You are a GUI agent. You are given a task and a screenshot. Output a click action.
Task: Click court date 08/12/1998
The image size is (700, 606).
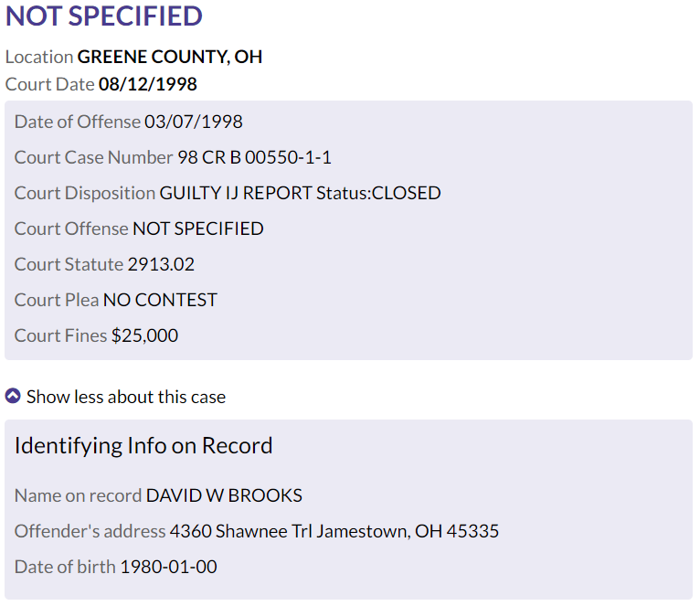(148, 84)
